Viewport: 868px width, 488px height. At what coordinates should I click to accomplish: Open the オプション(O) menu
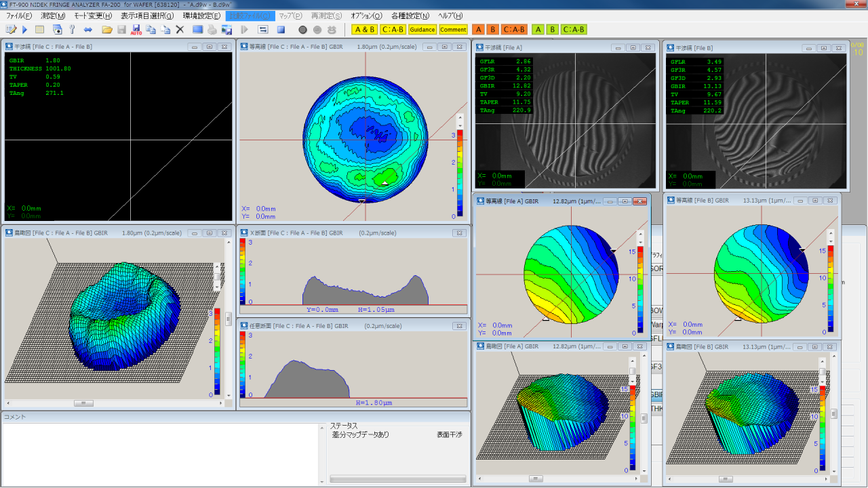click(x=366, y=16)
